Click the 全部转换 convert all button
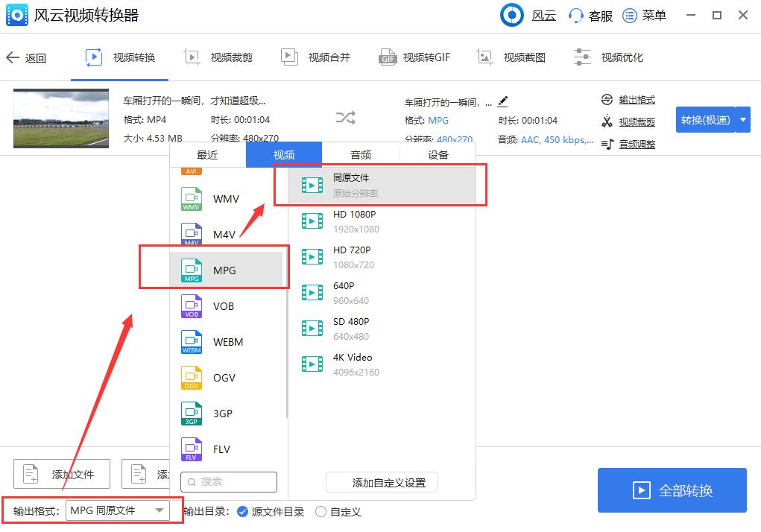This screenshot has width=761, height=532. pos(672,490)
